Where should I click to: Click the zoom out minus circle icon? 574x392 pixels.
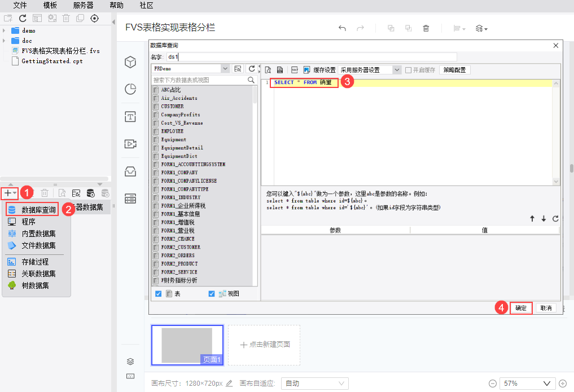493,384
